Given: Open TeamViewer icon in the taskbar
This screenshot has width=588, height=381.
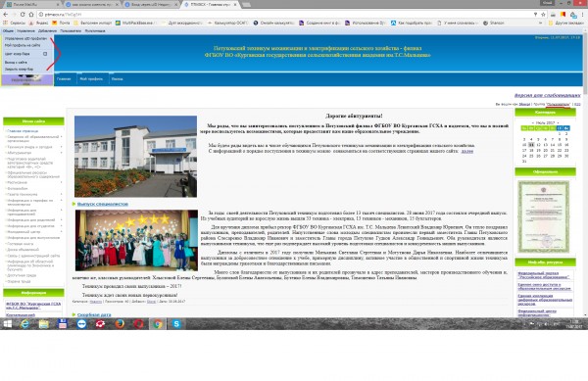Looking at the screenshot, I should coord(81,323).
